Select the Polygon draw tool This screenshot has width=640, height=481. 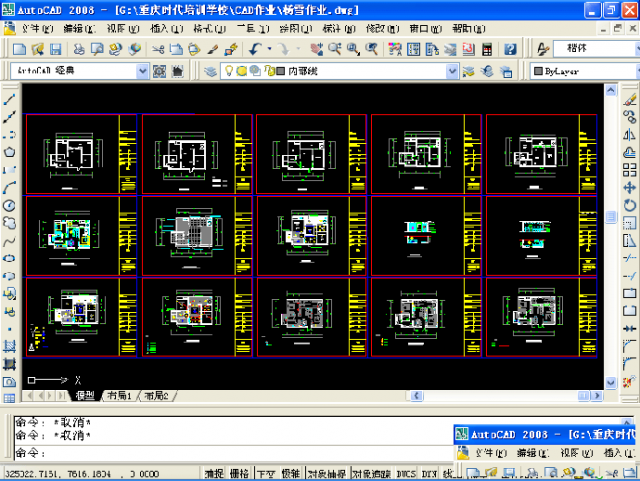[9, 152]
